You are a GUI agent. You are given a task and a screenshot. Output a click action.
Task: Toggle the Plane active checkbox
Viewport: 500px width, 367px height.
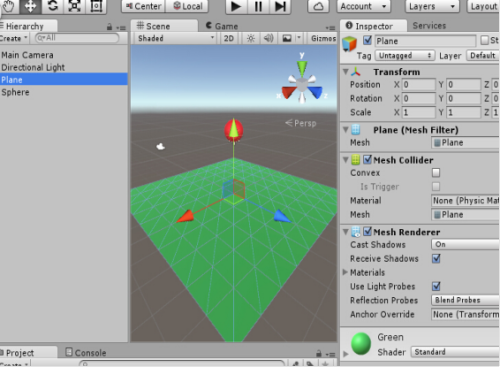(x=367, y=40)
